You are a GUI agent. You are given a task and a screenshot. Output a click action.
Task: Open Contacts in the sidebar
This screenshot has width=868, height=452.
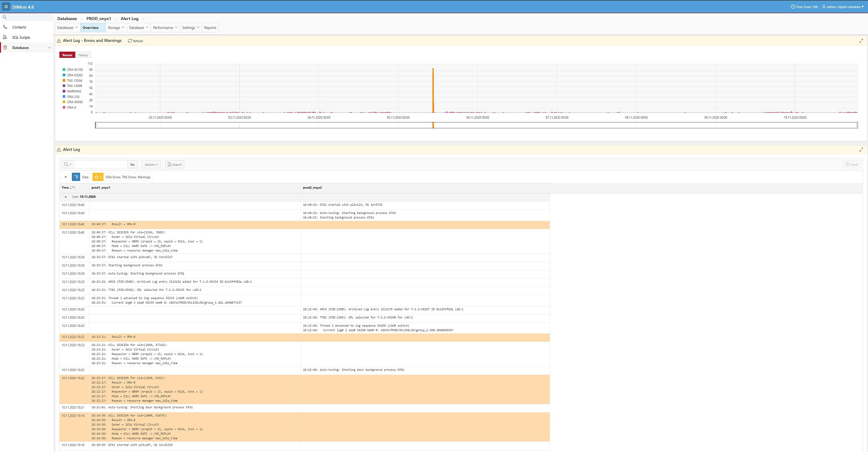[x=19, y=27]
